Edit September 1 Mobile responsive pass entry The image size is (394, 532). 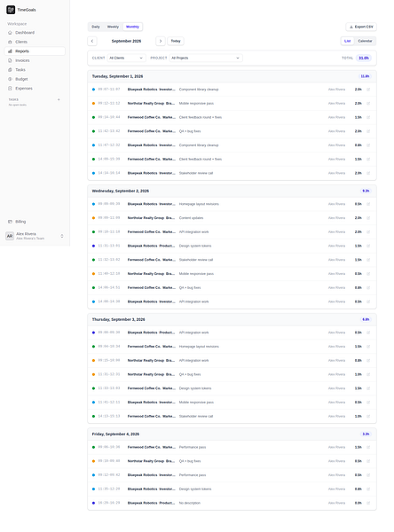coord(368,104)
